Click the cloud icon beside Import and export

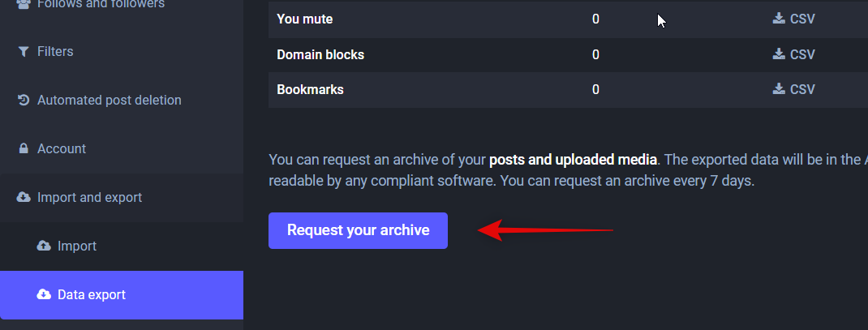(23, 198)
